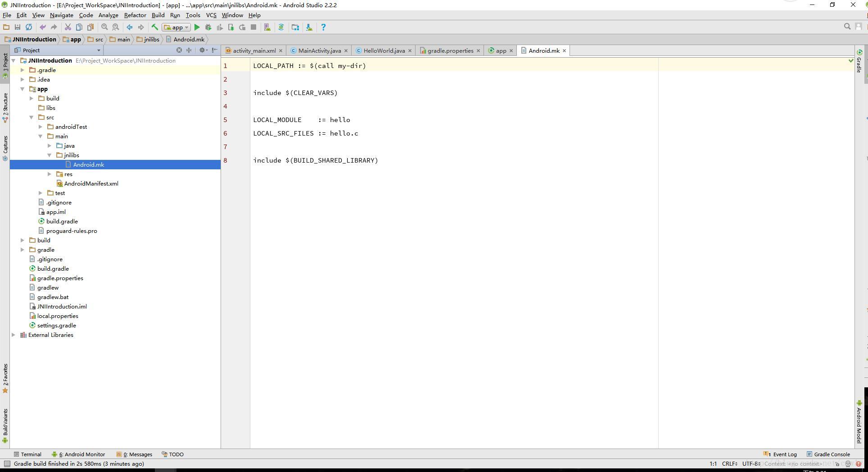Hide the Project panel with hide icon
868x472 pixels.
point(215,50)
